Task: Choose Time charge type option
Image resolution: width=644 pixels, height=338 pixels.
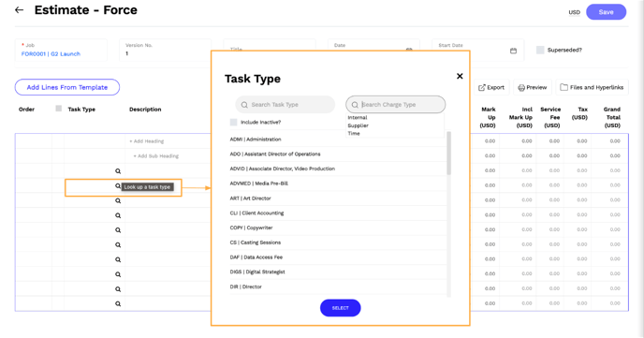Action: click(x=354, y=134)
